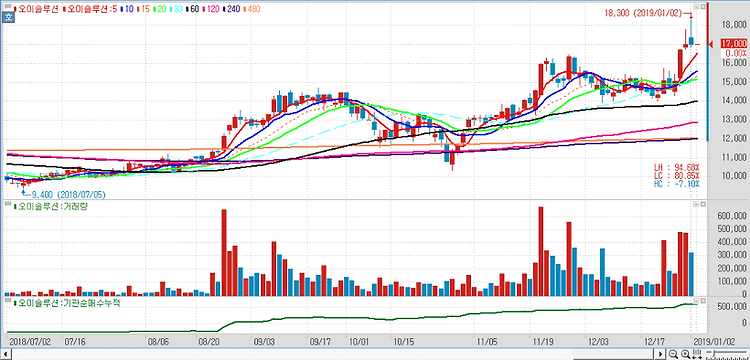Minimize the price chart pane
The image size is (750, 360).
pyautogui.click(x=696, y=6)
